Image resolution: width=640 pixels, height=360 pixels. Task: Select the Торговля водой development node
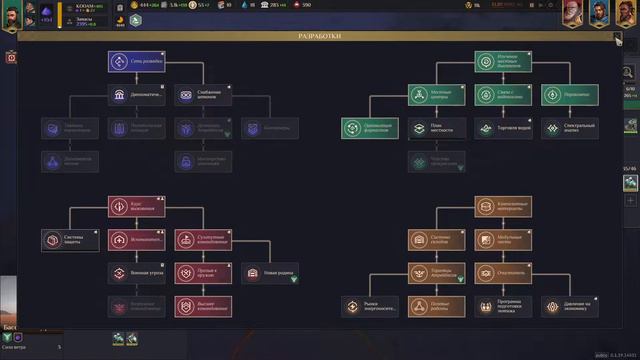(x=503, y=129)
